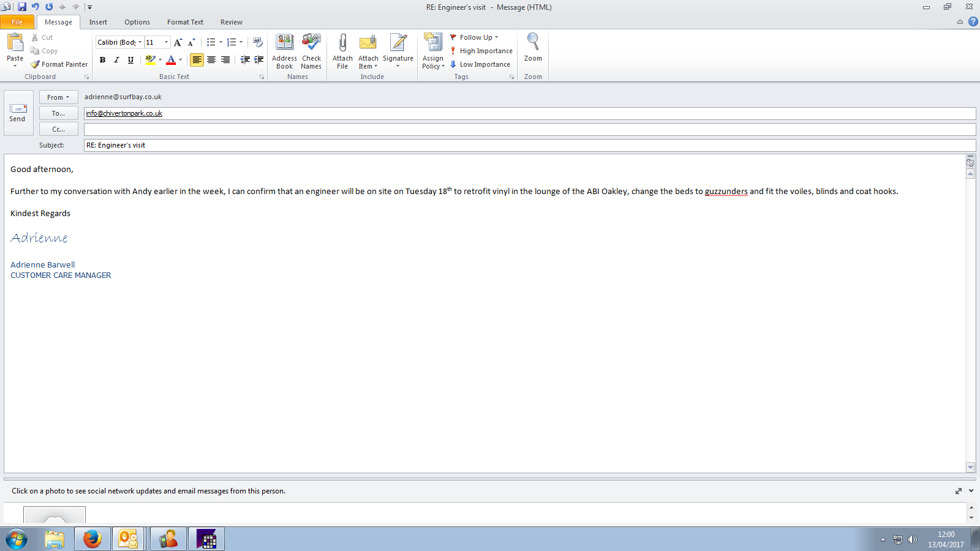This screenshot has height=551, width=980.
Task: Click the Cc... button
Action: pos(58,129)
